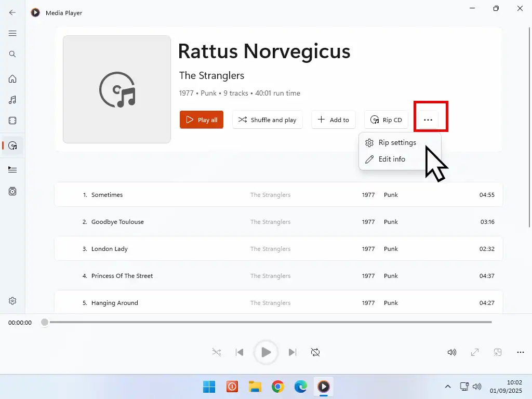Click the Play all button
Viewport: 532px width, 399px height.
point(202,120)
